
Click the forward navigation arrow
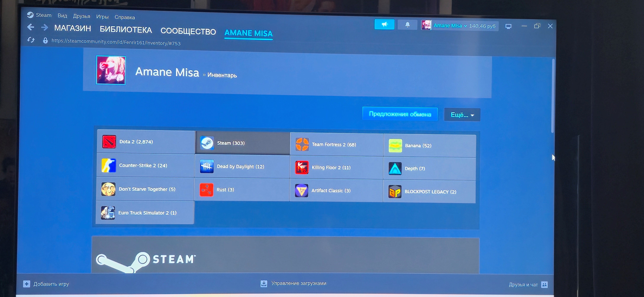pos(45,27)
